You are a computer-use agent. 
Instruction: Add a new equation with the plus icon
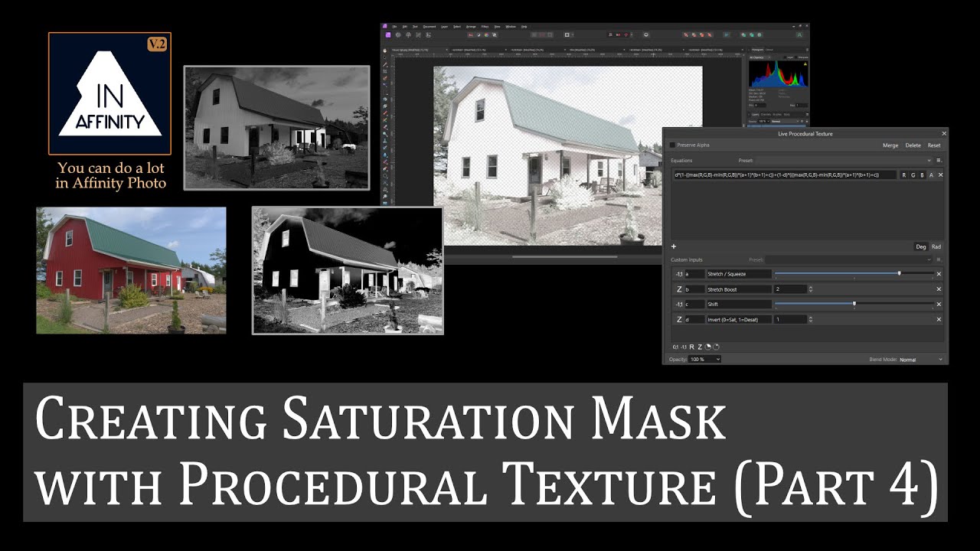(674, 246)
